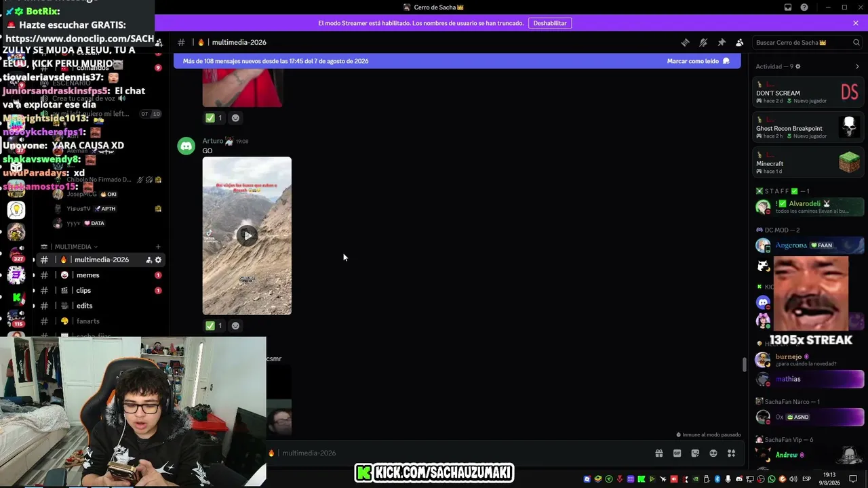Screen dimensions: 868x488
Task: Open the volume speaker tray icon
Action: click(793, 479)
